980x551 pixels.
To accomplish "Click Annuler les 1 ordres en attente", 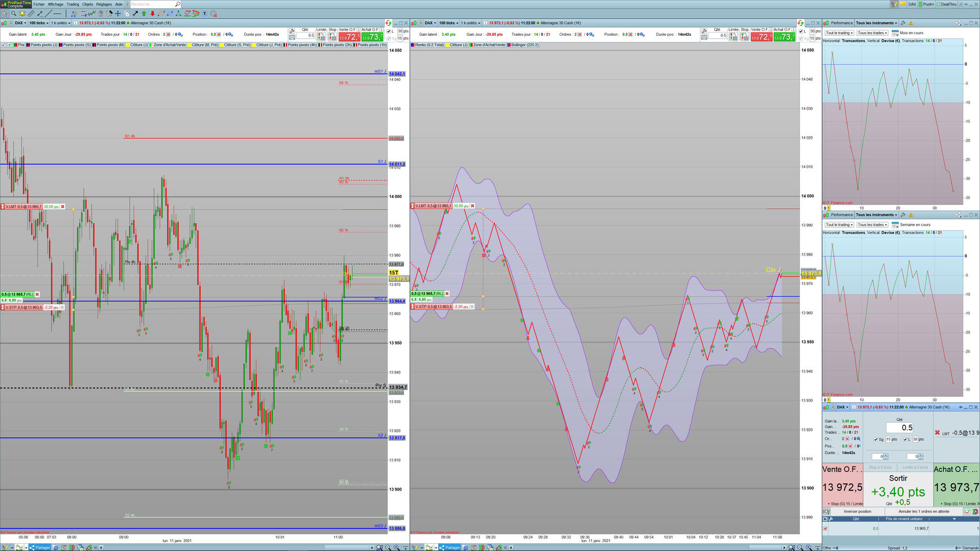I will 924,511.
